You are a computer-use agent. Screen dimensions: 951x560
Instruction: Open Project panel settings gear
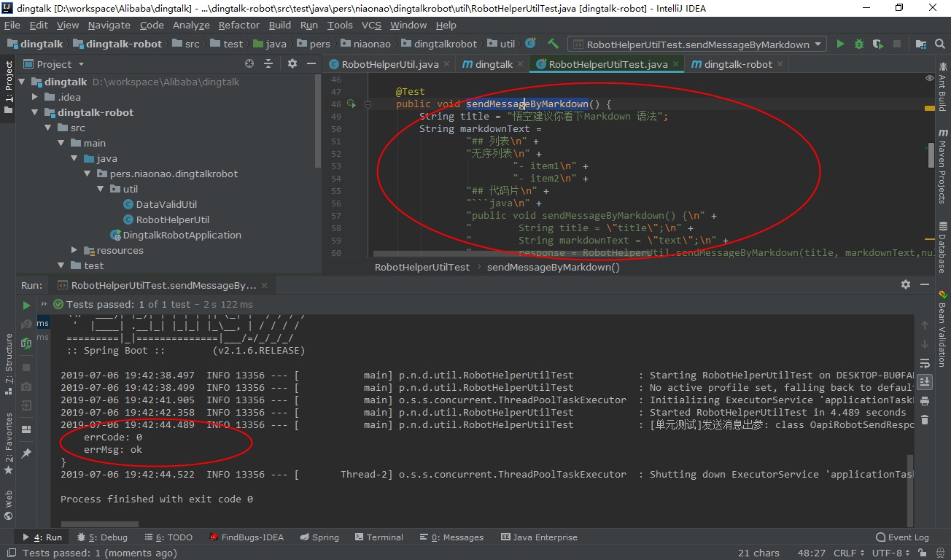pyautogui.click(x=292, y=63)
